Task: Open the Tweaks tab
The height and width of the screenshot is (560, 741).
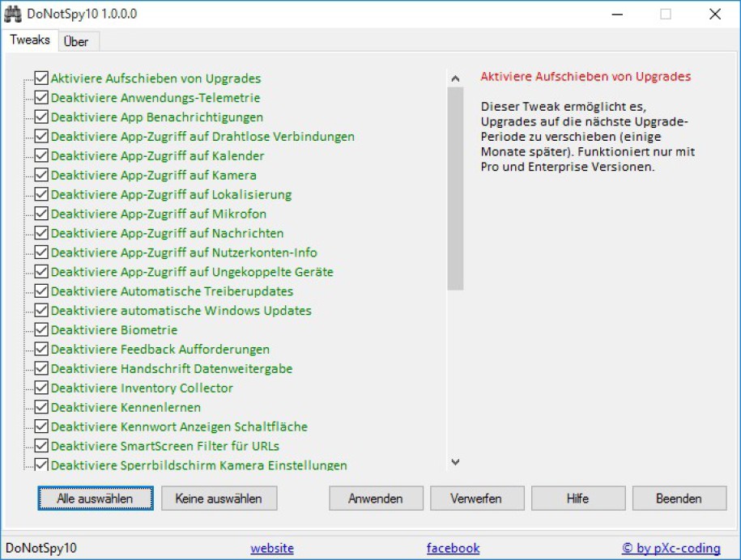Action: pyautogui.click(x=30, y=40)
